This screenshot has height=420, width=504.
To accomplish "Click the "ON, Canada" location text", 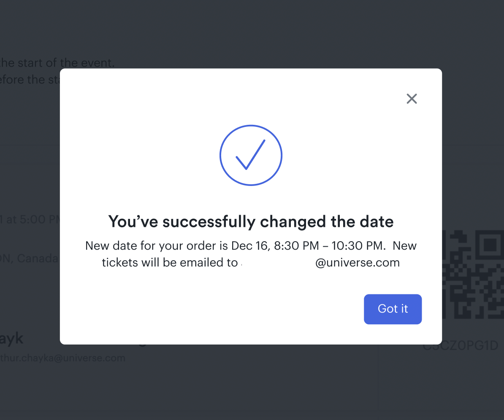I will [x=30, y=258].
